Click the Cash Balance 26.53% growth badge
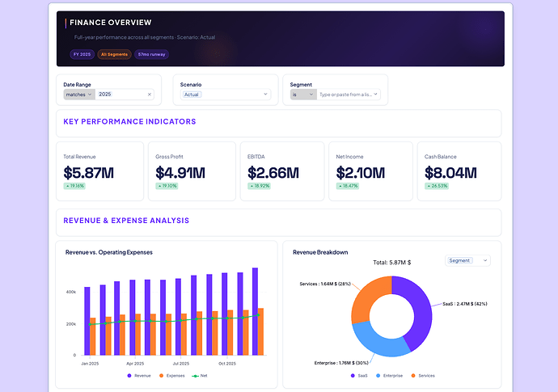The height and width of the screenshot is (392, 558). tap(437, 186)
